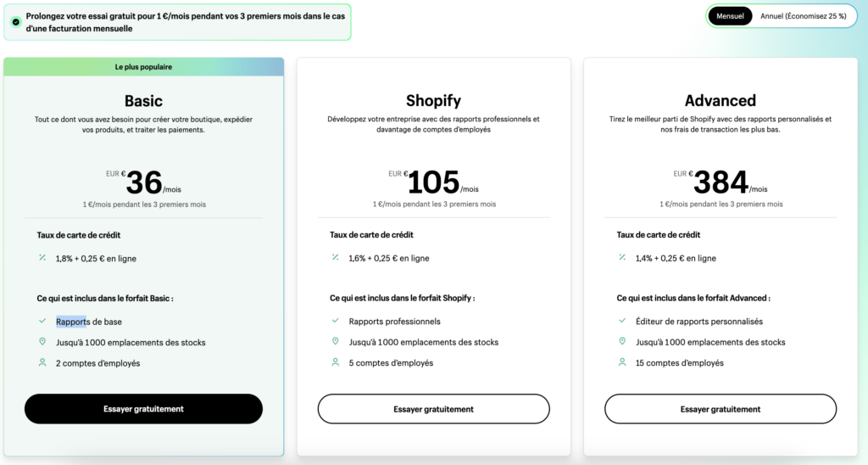868x465 pixels.
Task: Click the person icon beside 15 comptes d'employés
Action: pyautogui.click(x=622, y=362)
